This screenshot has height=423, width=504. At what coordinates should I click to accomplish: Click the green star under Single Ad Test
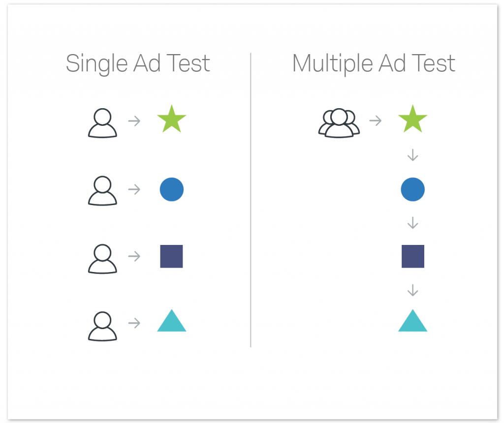click(x=172, y=119)
